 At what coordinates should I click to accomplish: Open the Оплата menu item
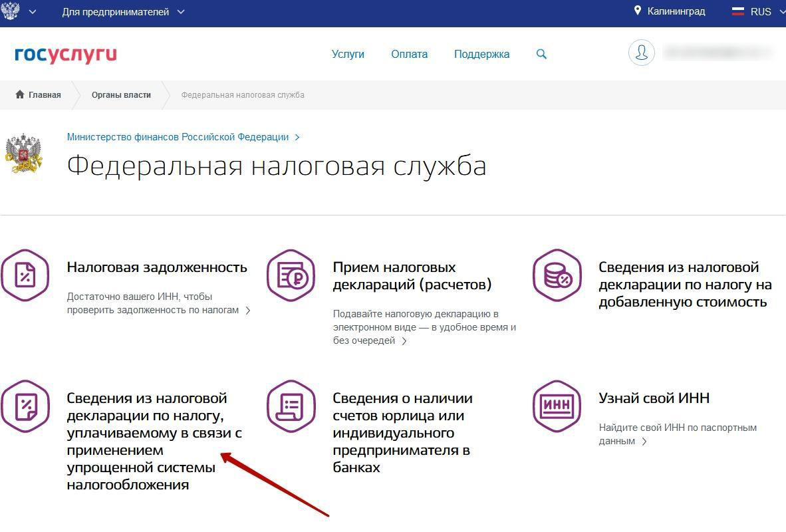pyautogui.click(x=410, y=54)
